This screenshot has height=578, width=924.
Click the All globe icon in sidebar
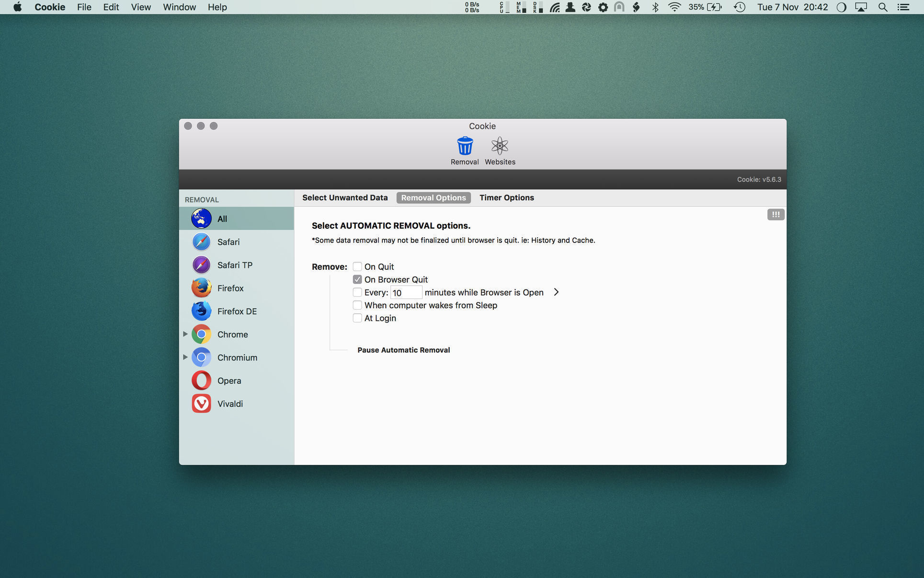coord(201,219)
